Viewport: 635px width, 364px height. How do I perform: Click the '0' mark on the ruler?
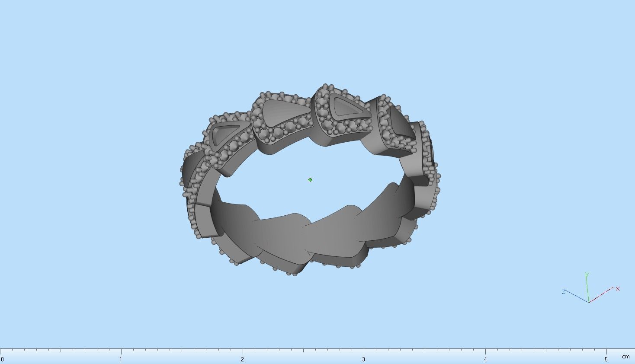tap(2, 359)
